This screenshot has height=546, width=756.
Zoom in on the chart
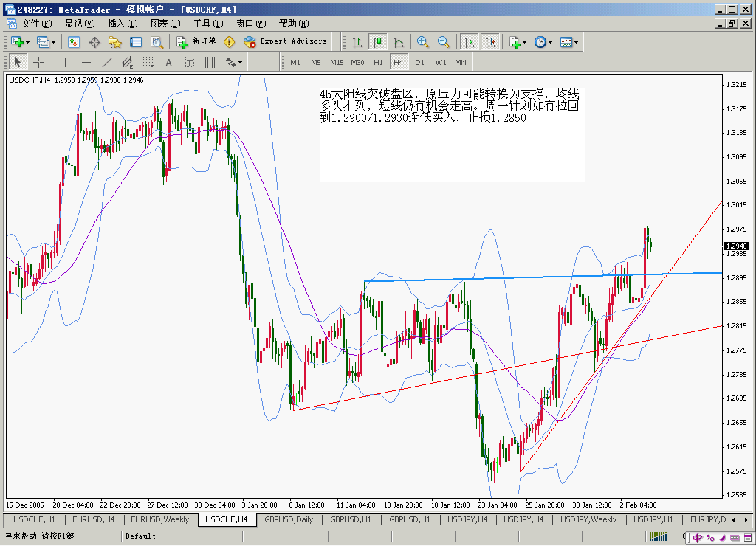(423, 42)
